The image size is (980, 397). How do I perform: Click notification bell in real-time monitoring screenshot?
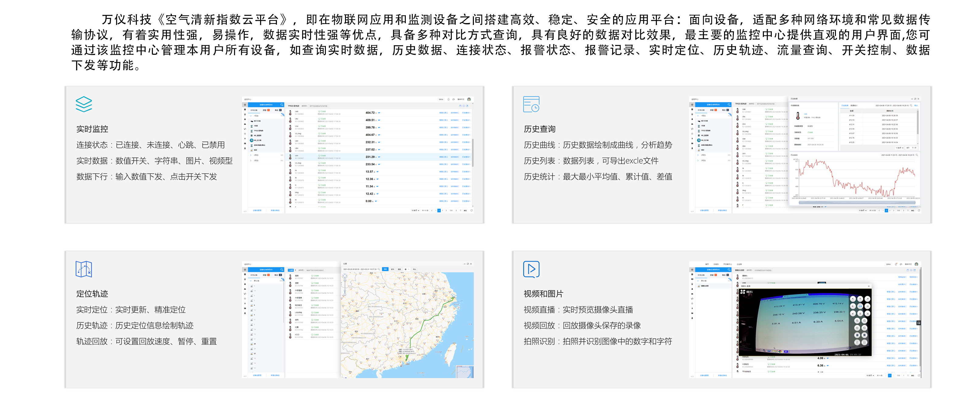[x=449, y=99]
